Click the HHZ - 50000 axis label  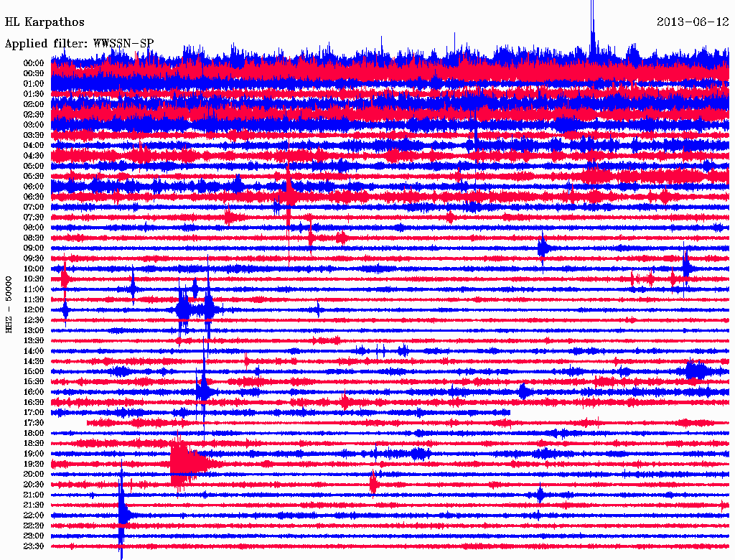click(9, 304)
